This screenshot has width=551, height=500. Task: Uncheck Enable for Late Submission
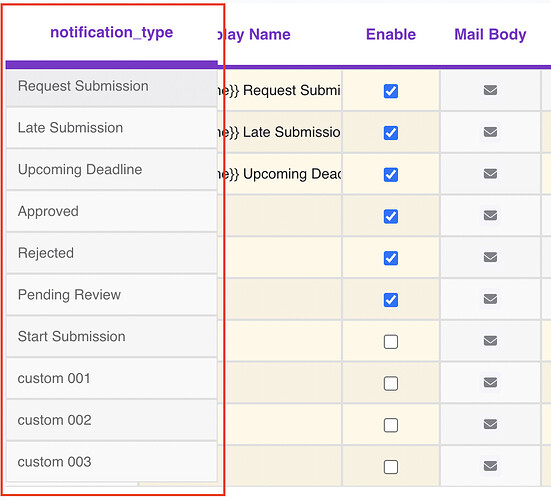coord(391,133)
